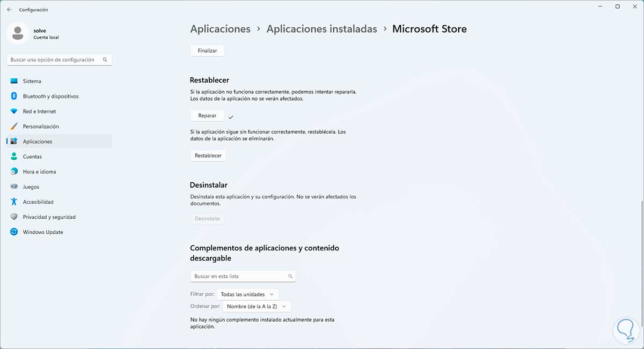Viewport: 644px width, 349px height.
Task: Open Windows Update settings
Action: [x=60, y=232]
